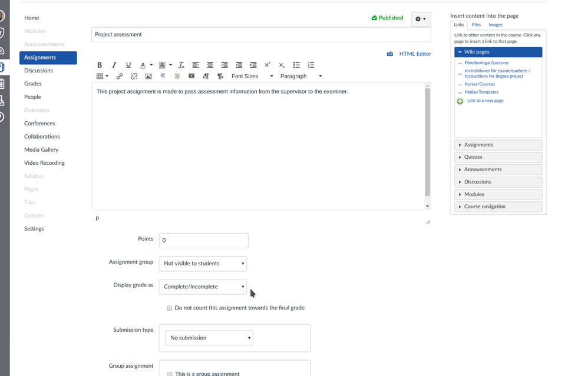Insert an embedded image
The image size is (588, 376).
tap(148, 76)
